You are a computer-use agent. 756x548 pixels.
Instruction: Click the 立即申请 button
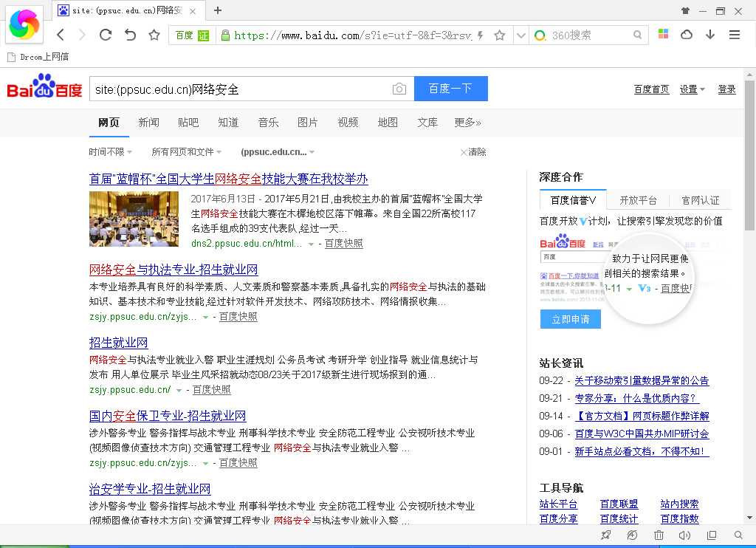(571, 319)
